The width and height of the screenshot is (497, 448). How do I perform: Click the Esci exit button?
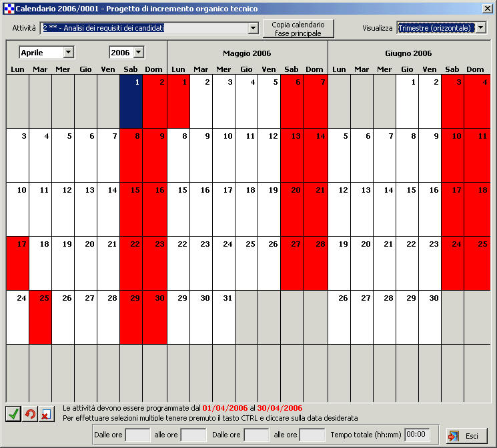point(466,435)
